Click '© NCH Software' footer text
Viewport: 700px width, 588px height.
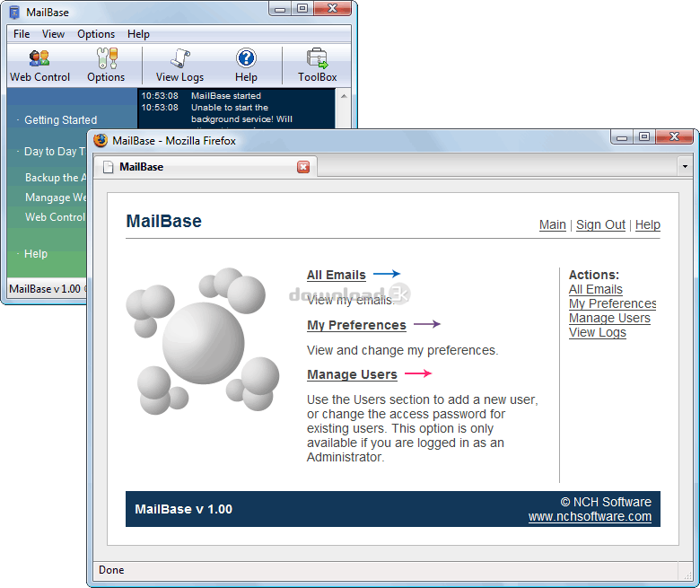coord(606,502)
